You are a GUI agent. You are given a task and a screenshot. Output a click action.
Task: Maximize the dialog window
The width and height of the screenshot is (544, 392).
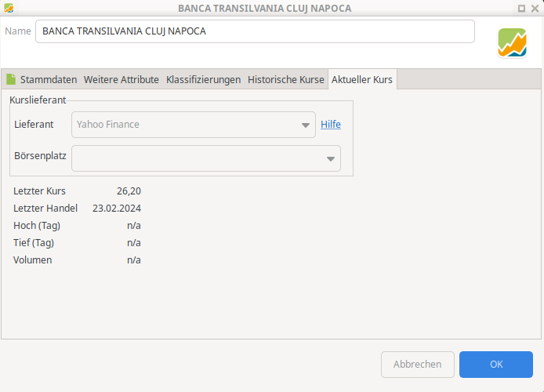pyautogui.click(x=521, y=9)
